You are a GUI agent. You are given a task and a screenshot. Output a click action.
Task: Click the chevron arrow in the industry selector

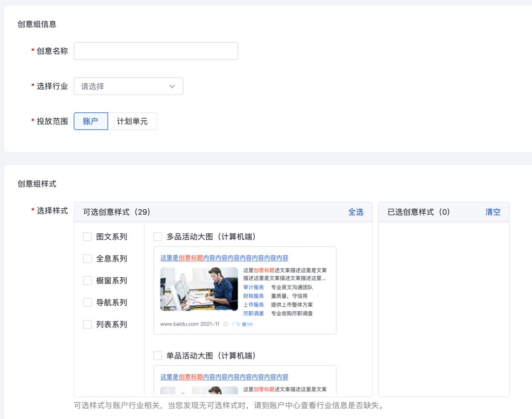[172, 86]
